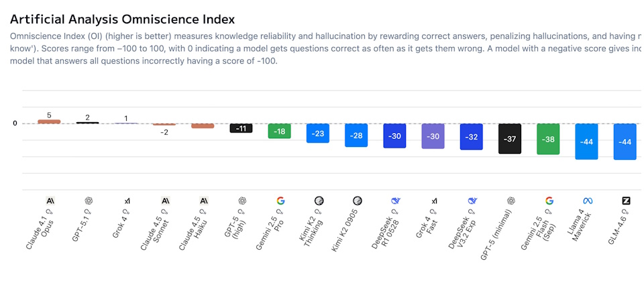Click the Kimi K2 0905 bar showing -28
Image resolution: width=644 pixels, height=282 pixels.
tap(356, 135)
